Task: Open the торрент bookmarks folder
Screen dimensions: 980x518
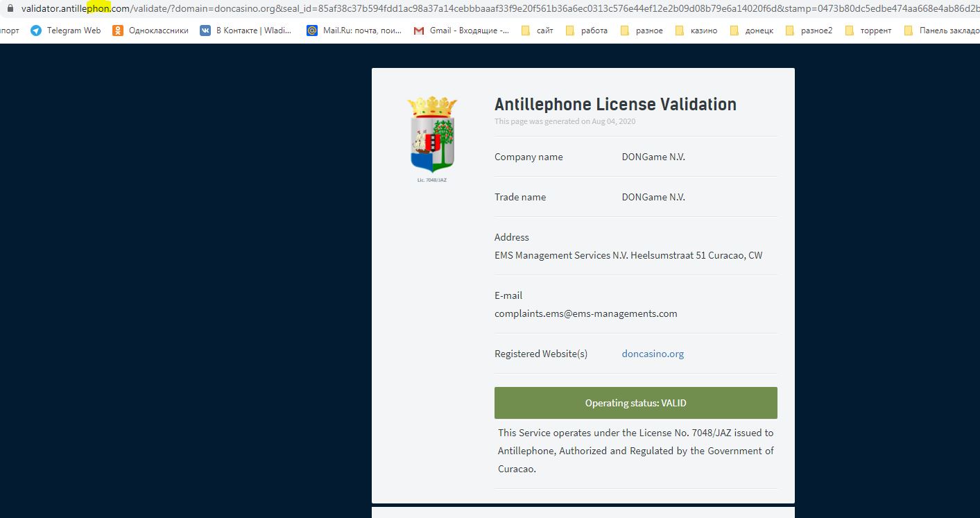Action: point(868,31)
